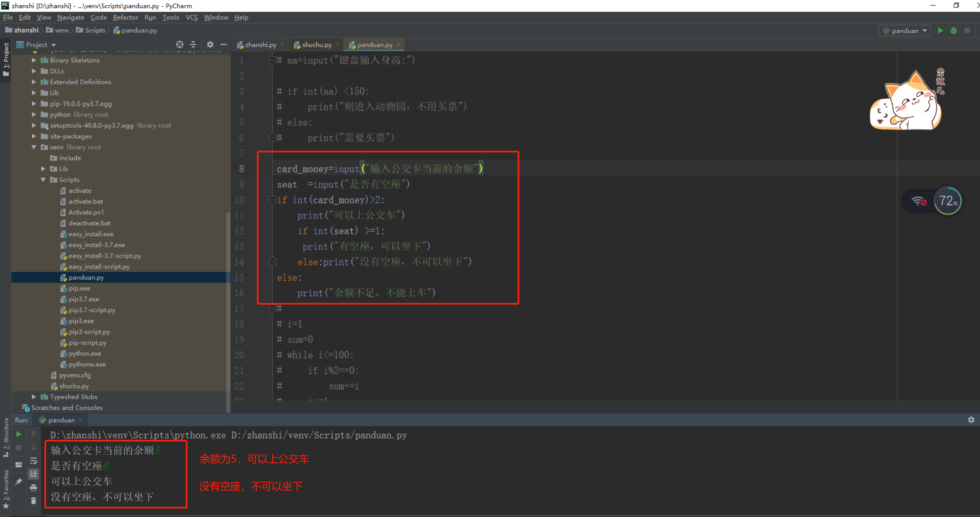
Task: Click the locate/scroll from source crosshair icon
Action: [179, 44]
